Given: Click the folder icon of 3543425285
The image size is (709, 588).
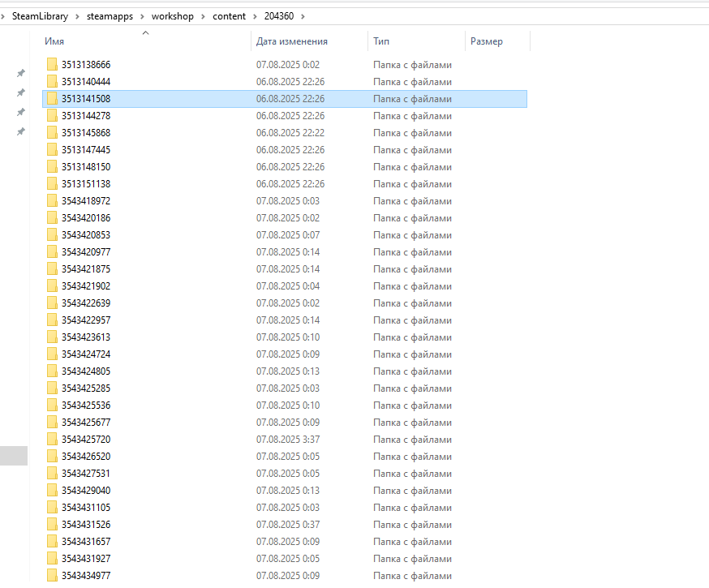Looking at the screenshot, I should click(x=52, y=388).
